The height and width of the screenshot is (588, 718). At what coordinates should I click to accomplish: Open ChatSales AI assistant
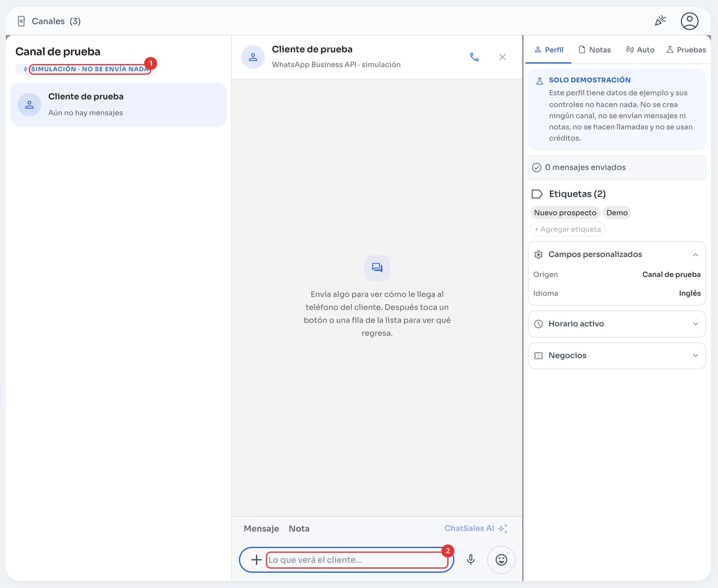point(476,528)
